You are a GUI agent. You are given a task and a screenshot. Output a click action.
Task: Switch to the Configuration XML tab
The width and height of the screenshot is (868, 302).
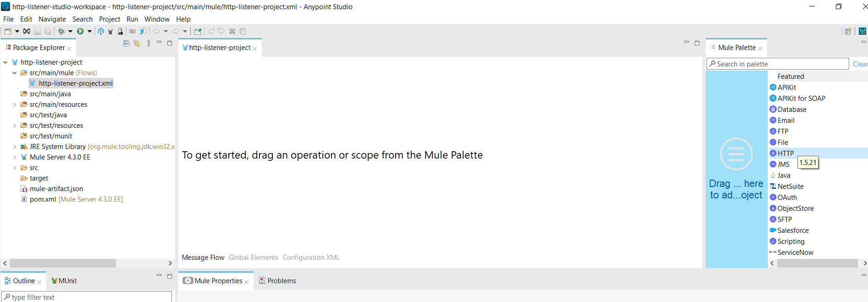tap(311, 258)
